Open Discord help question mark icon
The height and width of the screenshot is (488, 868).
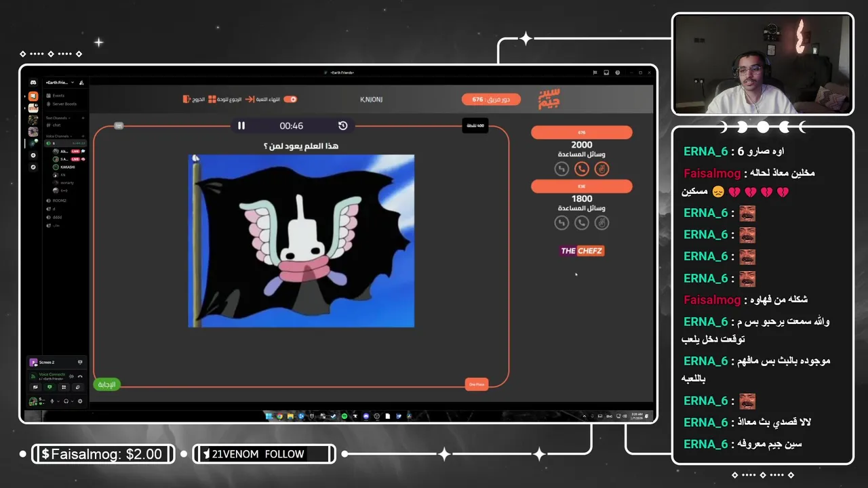618,73
